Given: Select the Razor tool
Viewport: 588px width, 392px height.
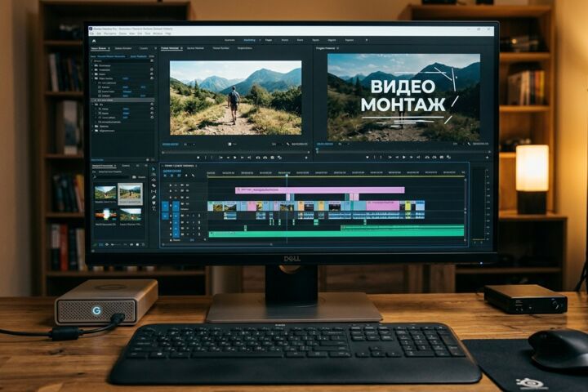Looking at the screenshot, I should [154, 185].
